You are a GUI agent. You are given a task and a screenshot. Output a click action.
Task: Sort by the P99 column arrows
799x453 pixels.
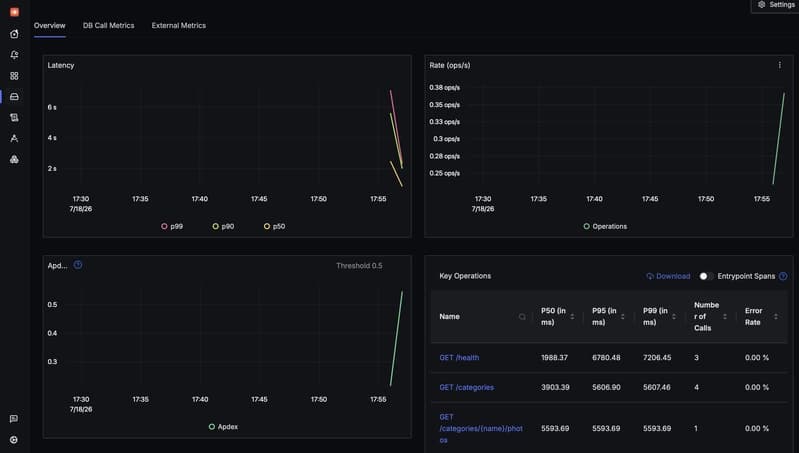tap(674, 316)
